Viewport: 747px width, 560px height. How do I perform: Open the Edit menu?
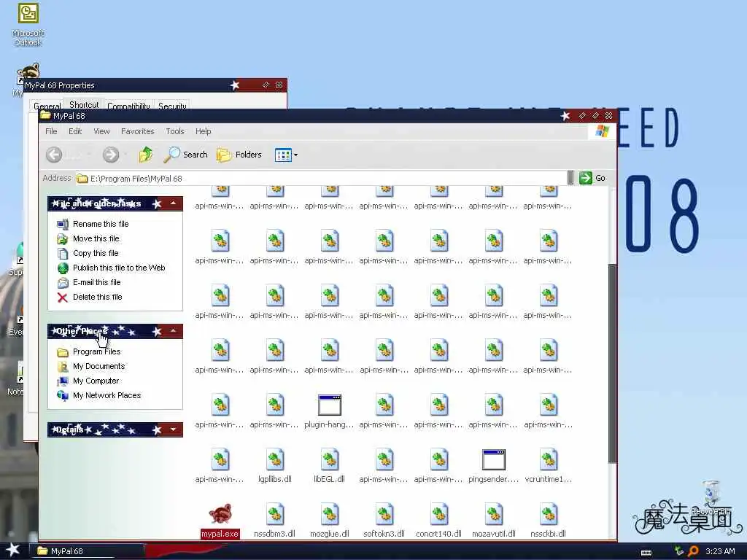[x=75, y=131]
